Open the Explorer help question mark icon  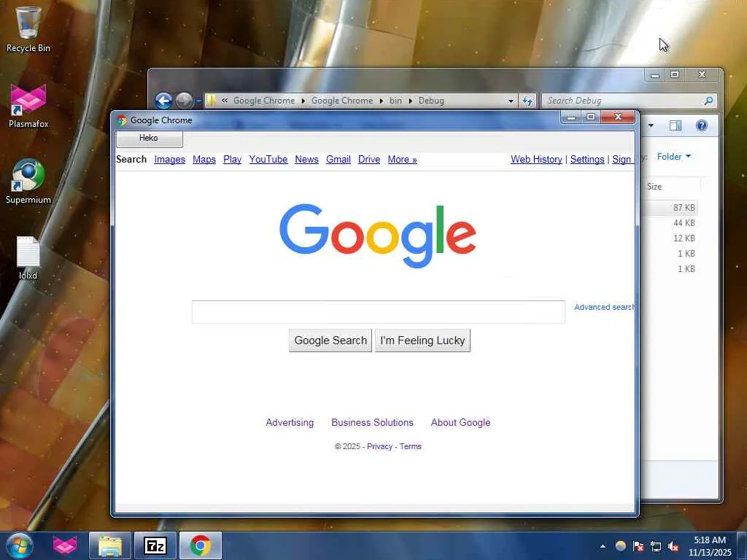tap(701, 125)
